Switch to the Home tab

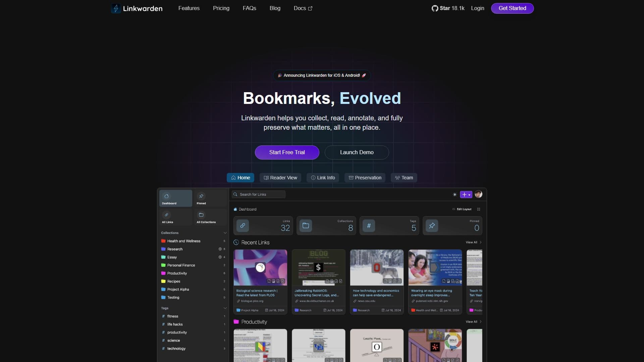tap(240, 178)
